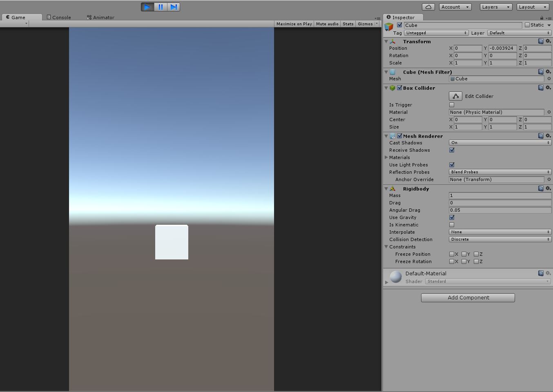Viewport: 553px width, 392px height.
Task: Toggle the Use Gravity checkbox
Action: [x=452, y=217]
